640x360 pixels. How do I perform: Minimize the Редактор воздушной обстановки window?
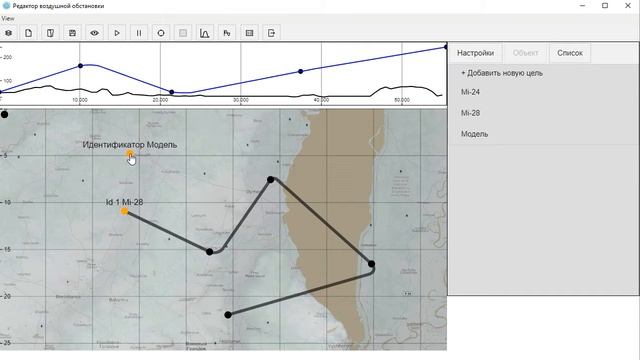click(582, 6)
